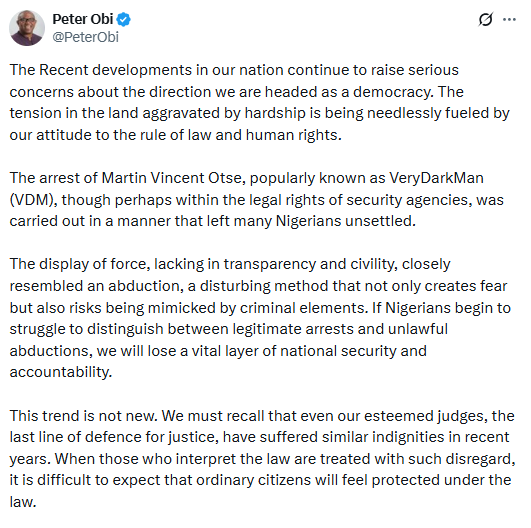
Task: Open the three-dot more options menu
Action: (x=509, y=20)
